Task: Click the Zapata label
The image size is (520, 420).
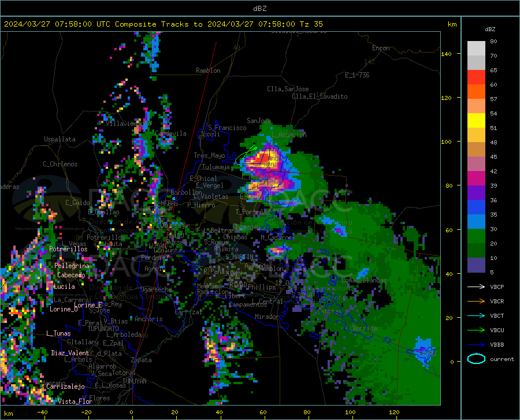Action: pos(142,360)
